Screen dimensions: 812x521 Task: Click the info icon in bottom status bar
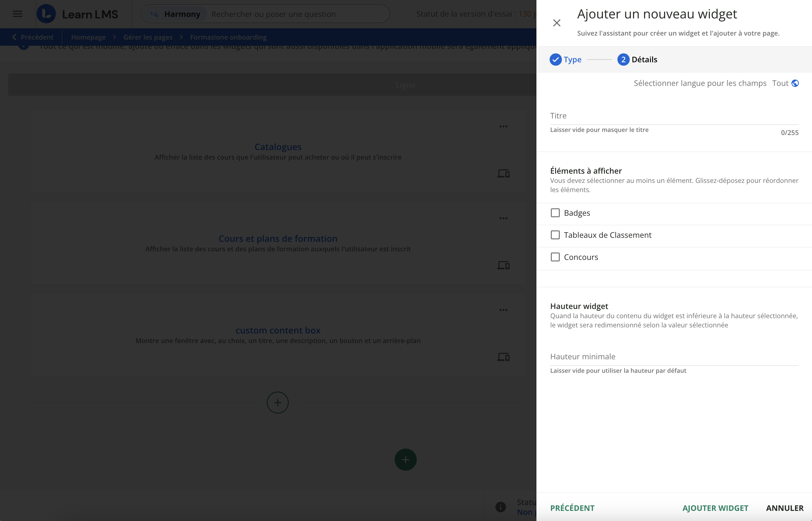click(501, 507)
